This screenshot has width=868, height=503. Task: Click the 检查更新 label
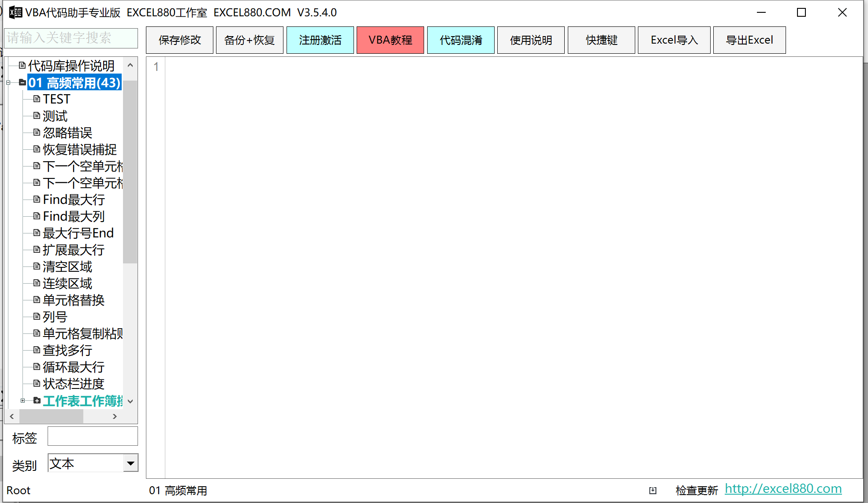[x=697, y=490]
